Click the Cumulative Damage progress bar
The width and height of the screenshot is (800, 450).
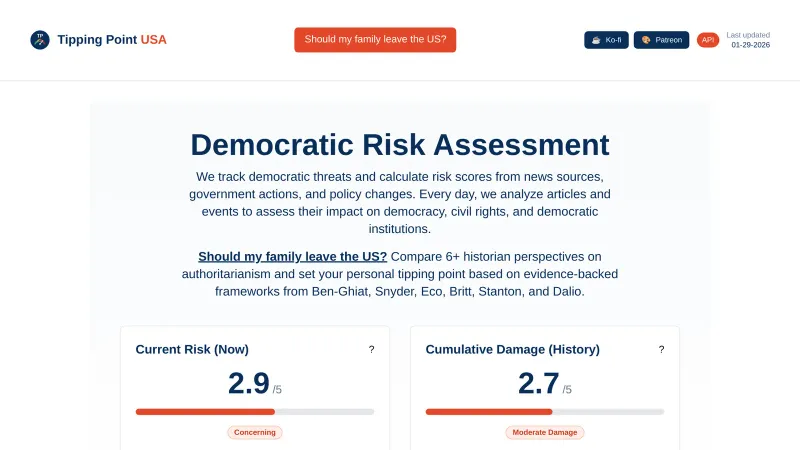[x=545, y=411]
